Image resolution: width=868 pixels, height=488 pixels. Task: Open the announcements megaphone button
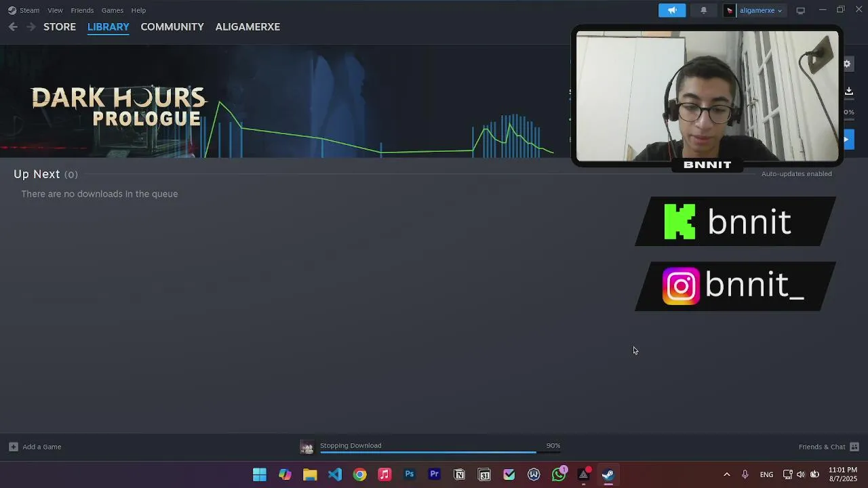coord(672,10)
